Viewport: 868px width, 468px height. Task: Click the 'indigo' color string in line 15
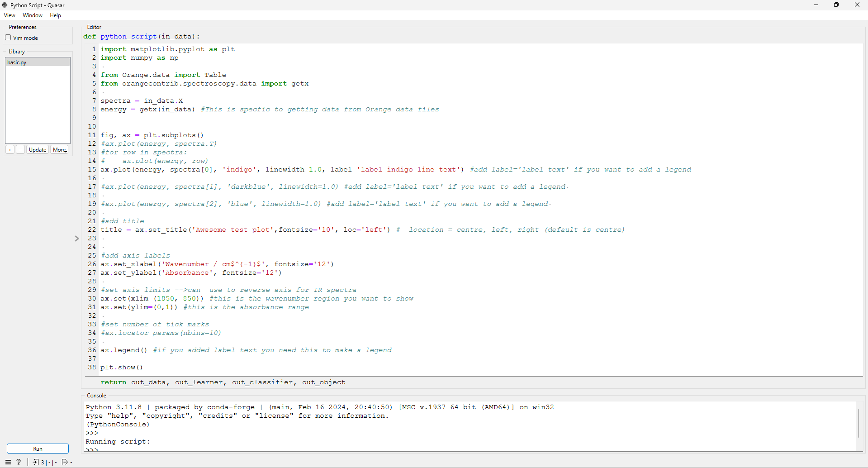coord(239,169)
